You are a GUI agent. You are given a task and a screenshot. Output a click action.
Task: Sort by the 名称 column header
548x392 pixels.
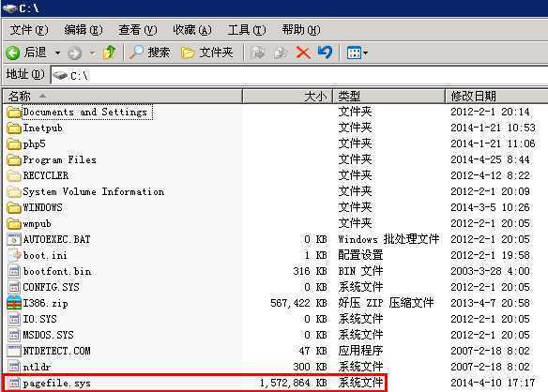tap(122, 96)
